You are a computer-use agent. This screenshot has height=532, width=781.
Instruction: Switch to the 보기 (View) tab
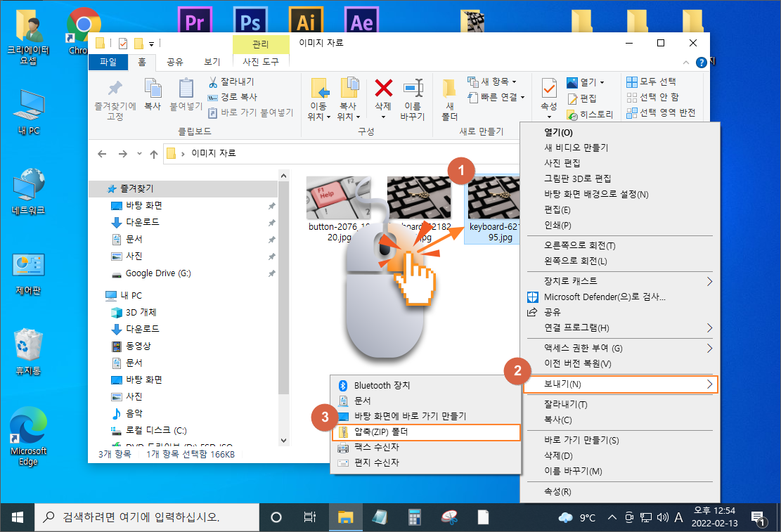click(x=212, y=62)
